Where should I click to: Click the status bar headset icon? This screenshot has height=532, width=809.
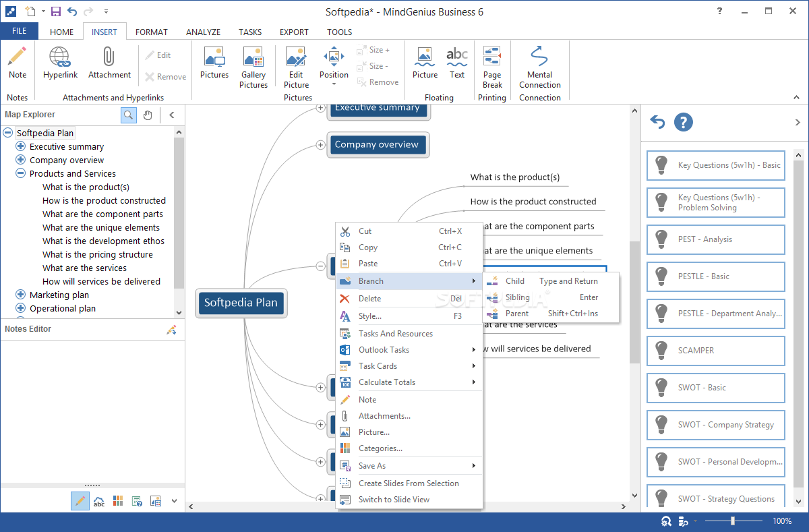tap(666, 521)
